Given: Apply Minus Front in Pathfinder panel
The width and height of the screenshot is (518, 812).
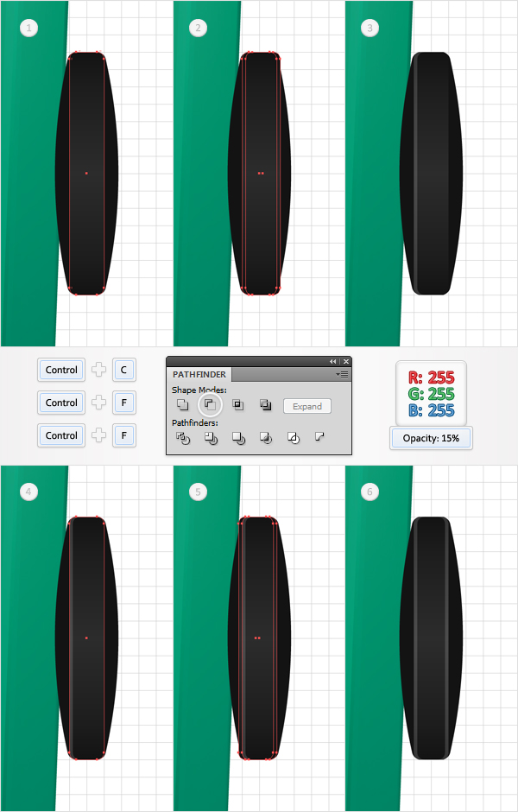Looking at the screenshot, I should [210, 404].
